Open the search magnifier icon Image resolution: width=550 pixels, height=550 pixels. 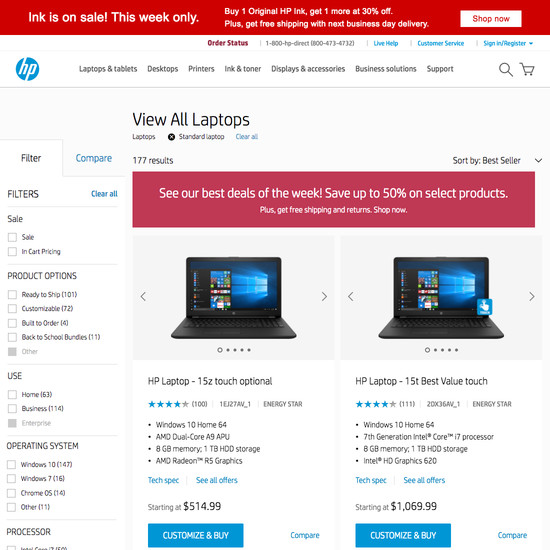(505, 69)
